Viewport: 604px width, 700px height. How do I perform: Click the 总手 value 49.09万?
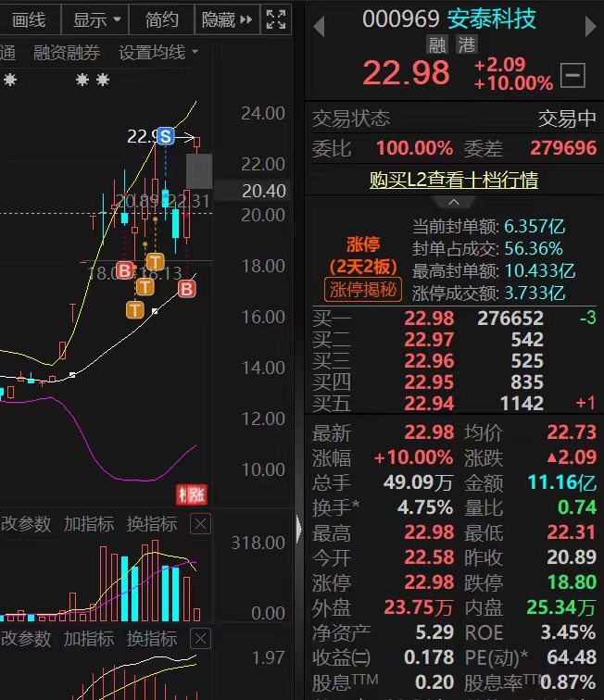(418, 482)
